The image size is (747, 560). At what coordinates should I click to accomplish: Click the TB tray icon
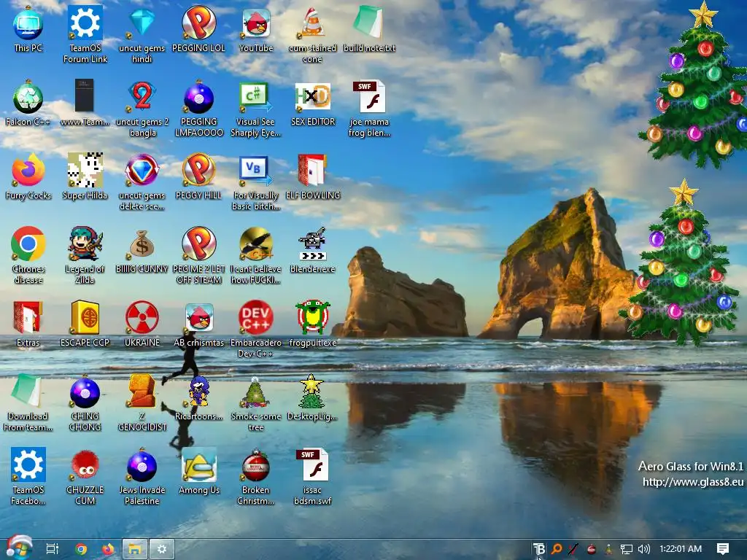coord(539,549)
